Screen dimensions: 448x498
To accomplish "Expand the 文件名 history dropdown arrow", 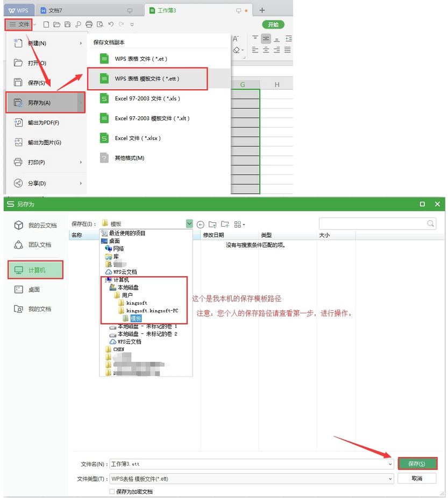I will (390, 464).
